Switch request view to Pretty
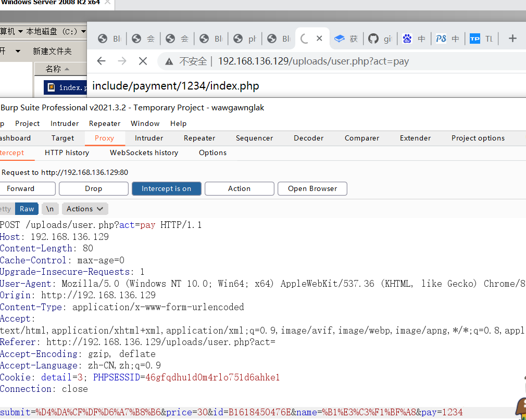The height and width of the screenshot is (420, 526). pos(7,209)
